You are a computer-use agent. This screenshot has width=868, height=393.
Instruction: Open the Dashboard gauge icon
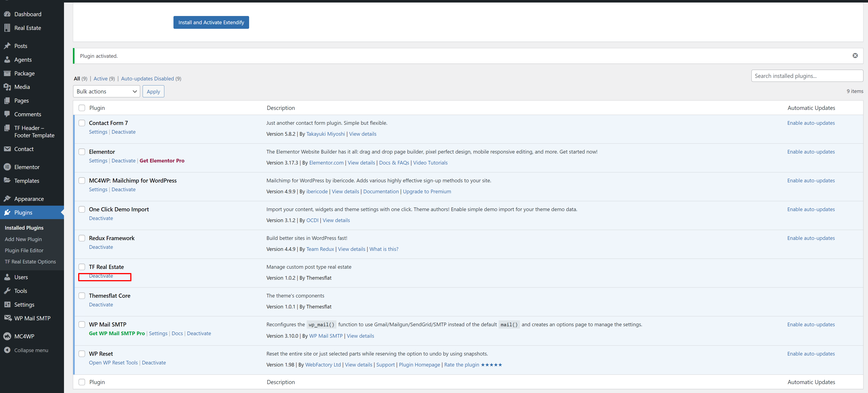[7, 14]
